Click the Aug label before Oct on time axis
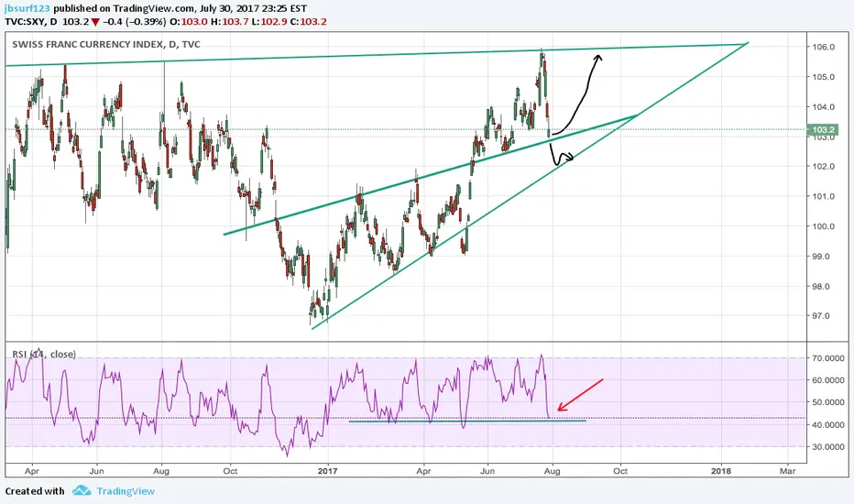This screenshot has width=854, height=504. tap(161, 471)
